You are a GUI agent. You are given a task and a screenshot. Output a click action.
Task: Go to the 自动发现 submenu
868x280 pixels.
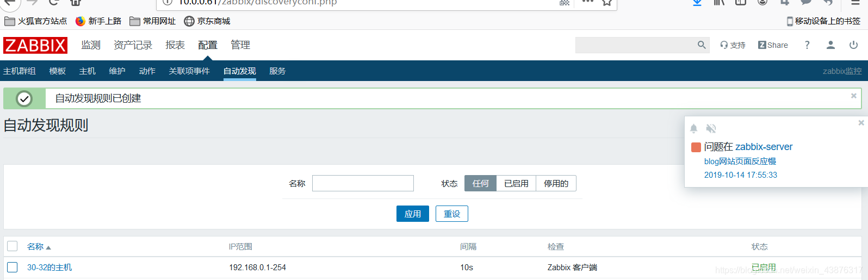[x=239, y=71]
